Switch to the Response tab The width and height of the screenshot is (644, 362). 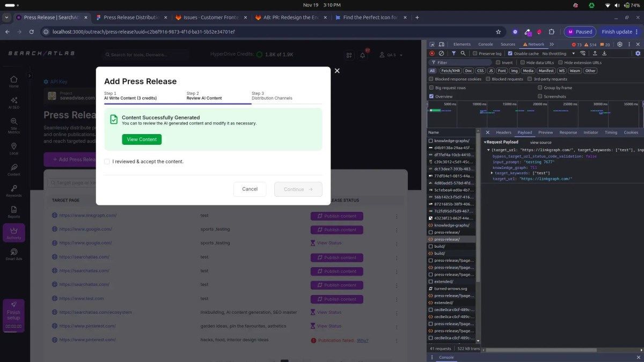[568, 132]
